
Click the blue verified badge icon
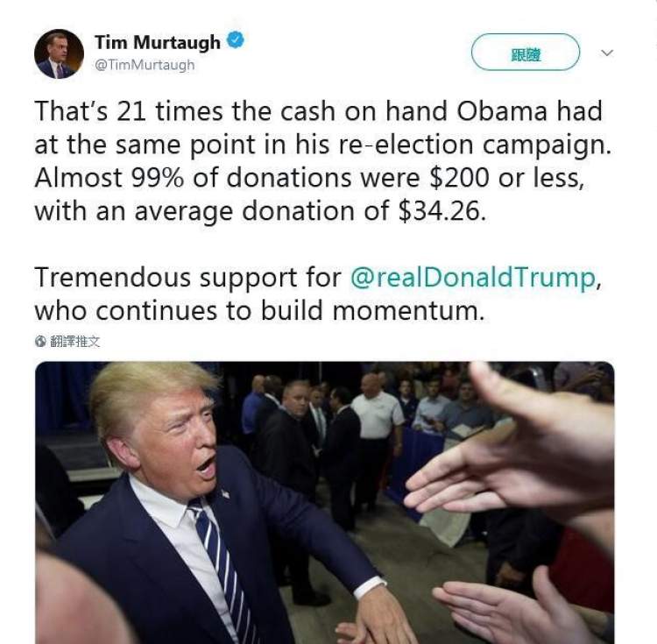[236, 40]
